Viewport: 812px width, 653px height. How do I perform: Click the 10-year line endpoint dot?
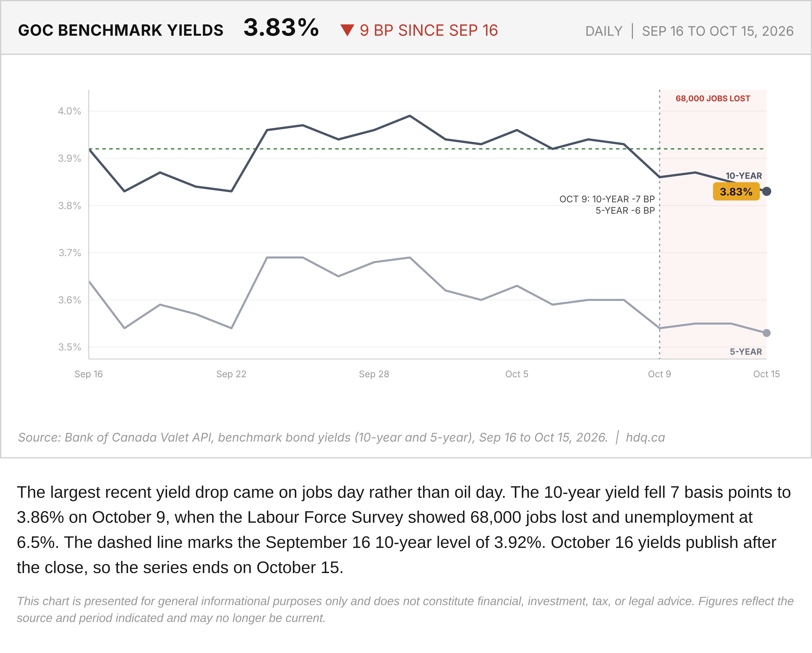767,192
